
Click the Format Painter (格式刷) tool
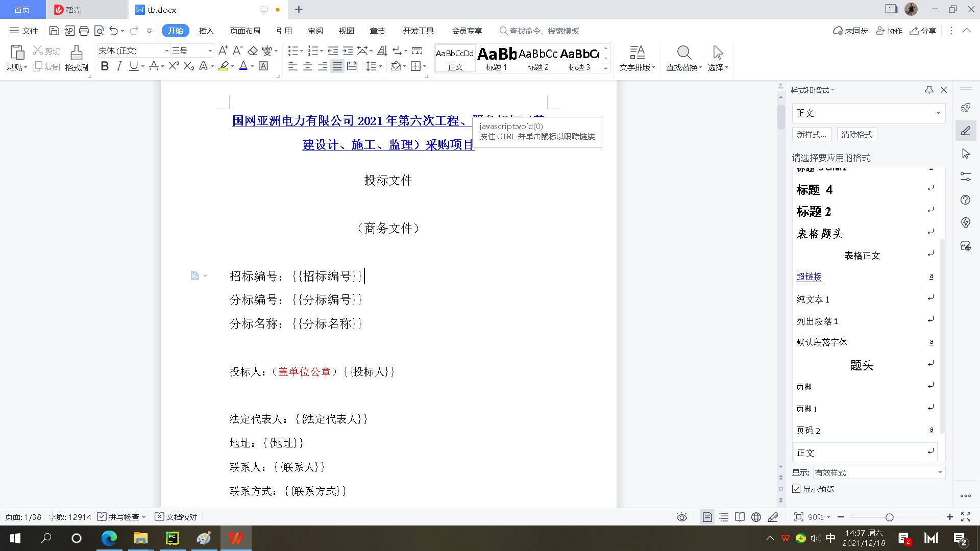[77, 58]
